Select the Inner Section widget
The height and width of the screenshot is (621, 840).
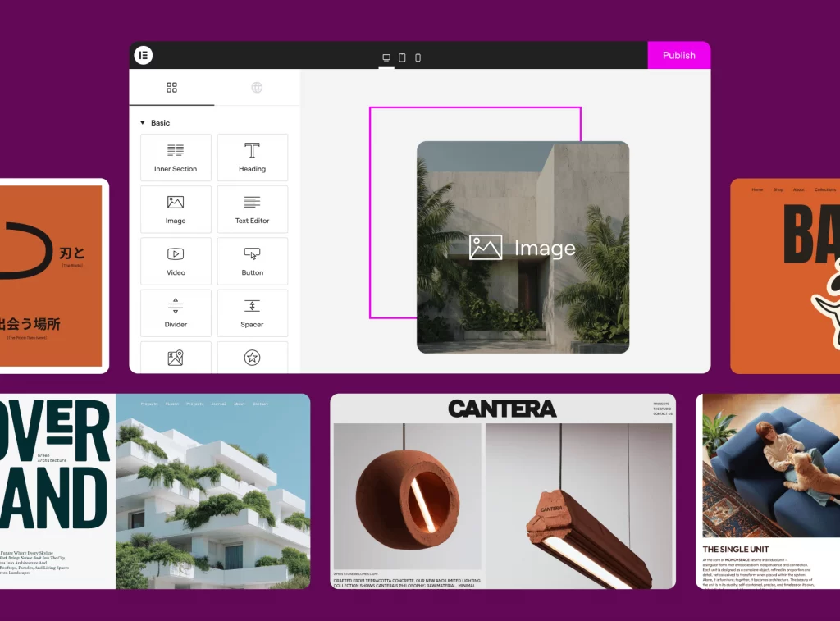tap(176, 158)
